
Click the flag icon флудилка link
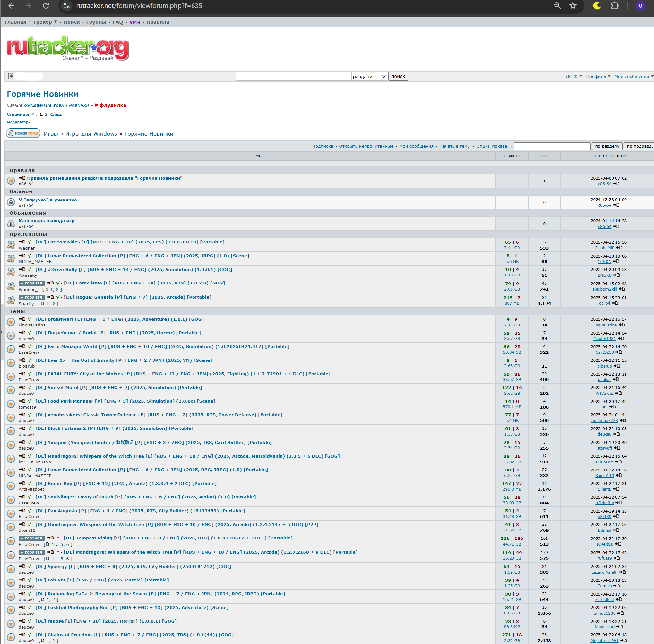tap(110, 105)
